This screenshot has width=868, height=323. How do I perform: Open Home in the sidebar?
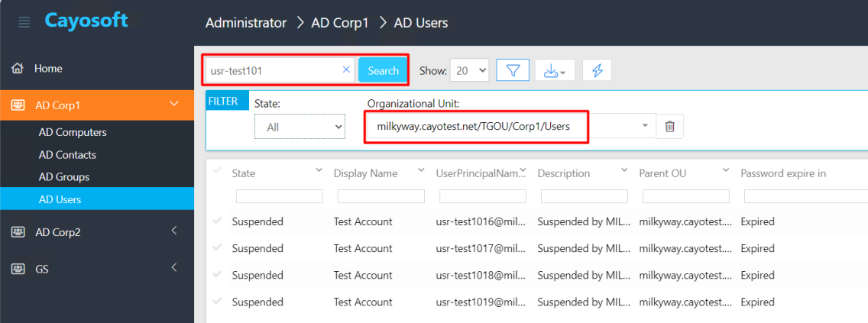click(48, 69)
